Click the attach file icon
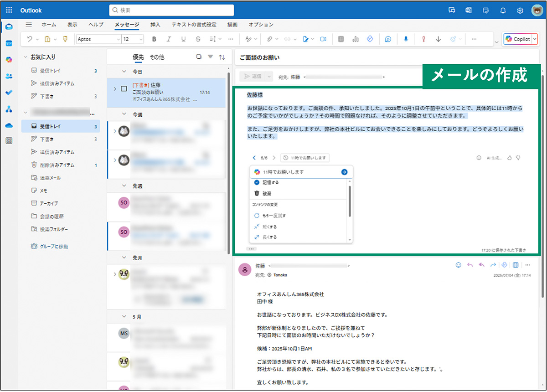 270,39
